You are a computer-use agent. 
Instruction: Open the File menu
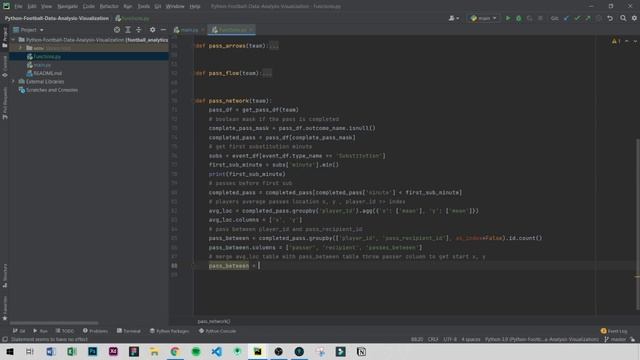18,7
